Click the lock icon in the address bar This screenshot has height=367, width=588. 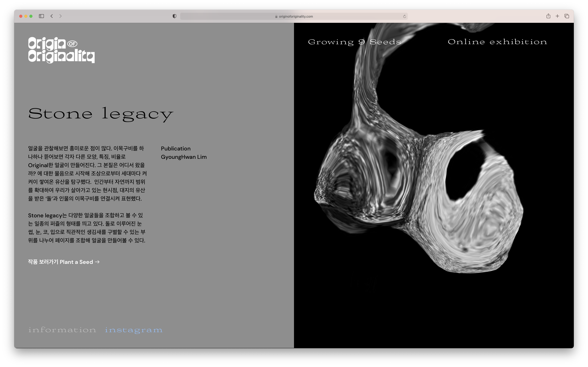276,16
